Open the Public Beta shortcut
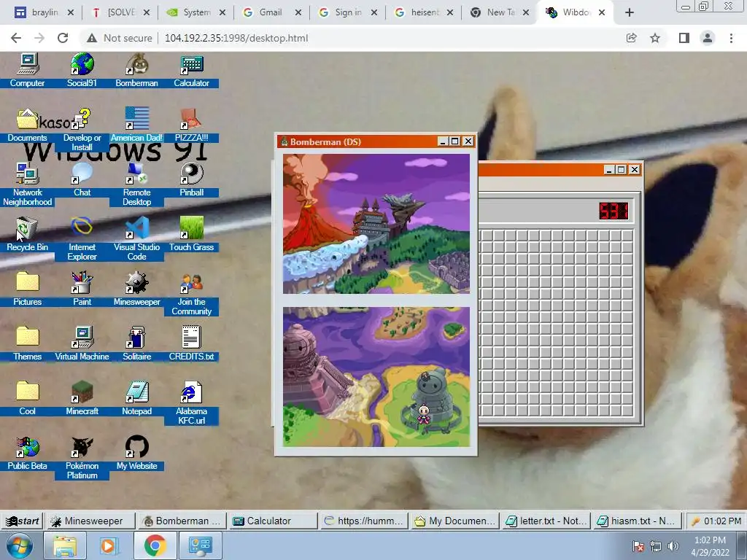747x560 pixels. [x=27, y=454]
